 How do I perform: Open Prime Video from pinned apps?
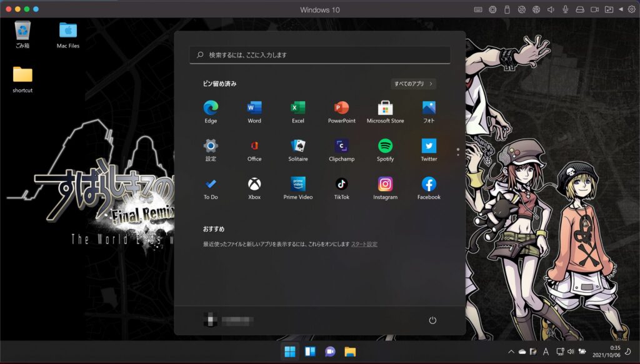pyautogui.click(x=298, y=188)
